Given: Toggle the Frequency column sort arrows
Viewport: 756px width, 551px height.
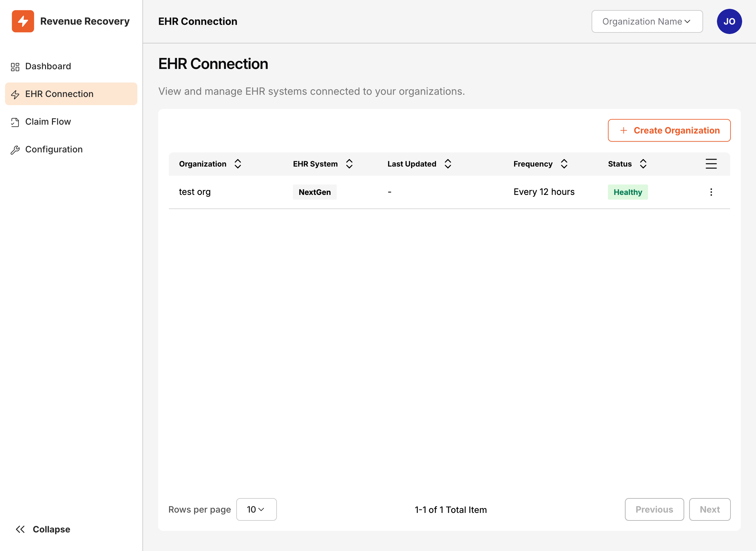Looking at the screenshot, I should (x=564, y=164).
